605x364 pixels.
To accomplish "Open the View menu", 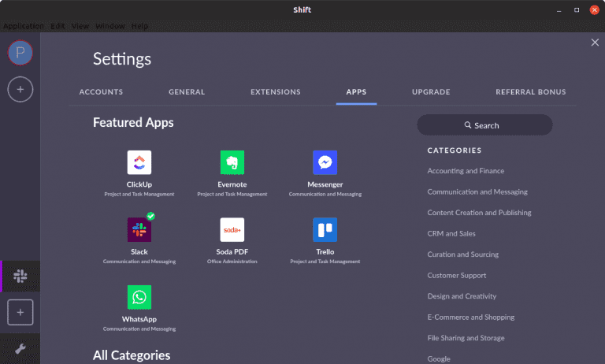I will click(80, 26).
